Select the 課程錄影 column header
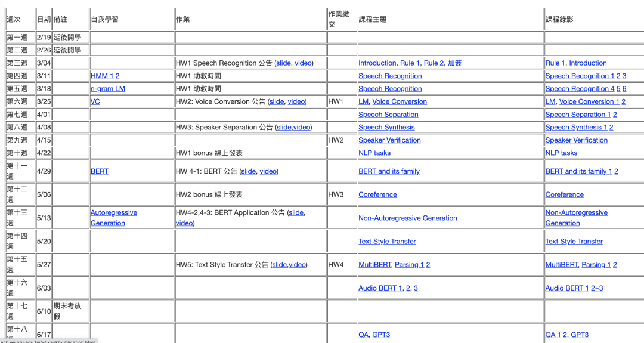 pyautogui.click(x=594, y=19)
